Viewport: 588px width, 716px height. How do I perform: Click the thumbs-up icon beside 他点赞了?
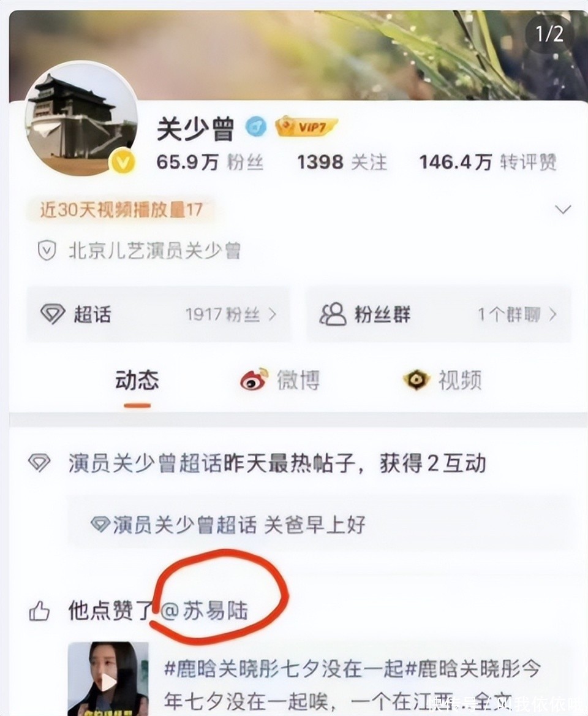tap(39, 611)
